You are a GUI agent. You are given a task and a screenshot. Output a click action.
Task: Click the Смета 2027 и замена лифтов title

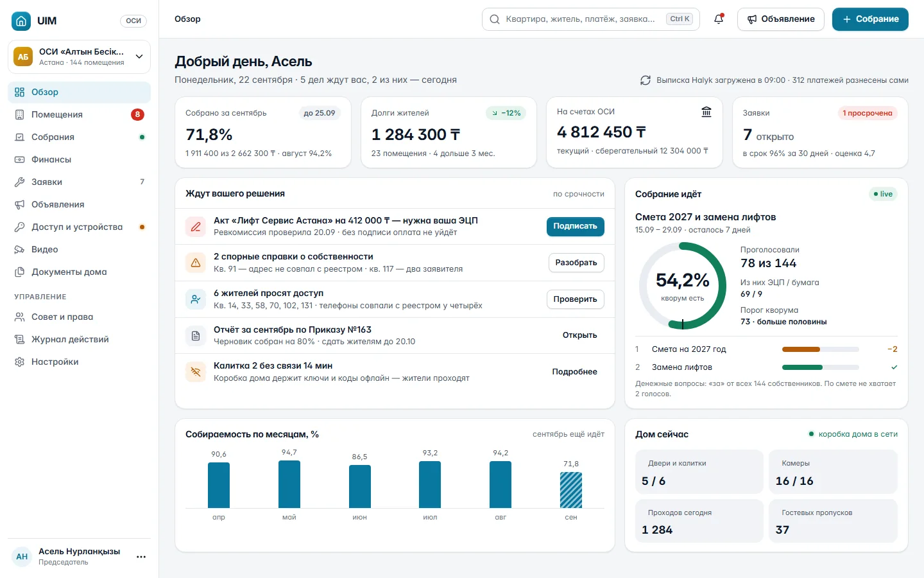point(706,217)
